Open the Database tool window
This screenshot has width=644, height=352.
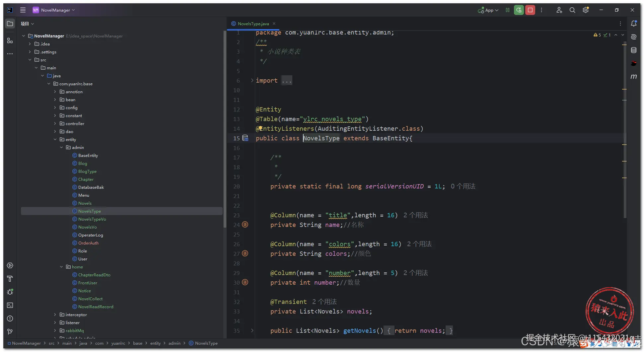634,50
